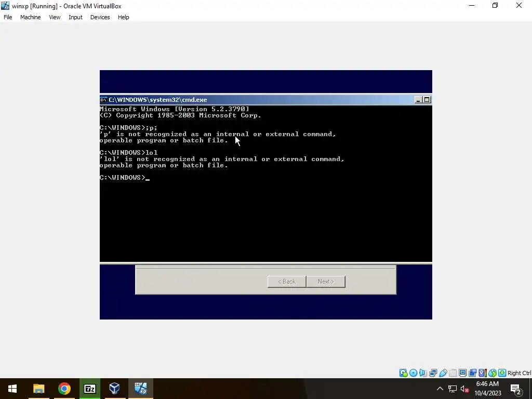Open the notification center icon

coord(516,389)
